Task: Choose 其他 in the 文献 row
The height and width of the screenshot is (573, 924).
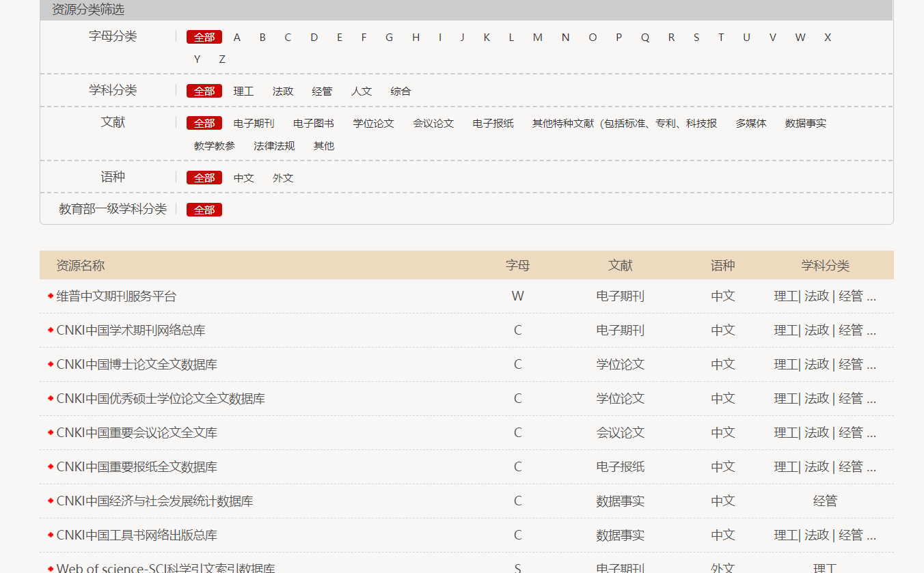Action: click(324, 145)
